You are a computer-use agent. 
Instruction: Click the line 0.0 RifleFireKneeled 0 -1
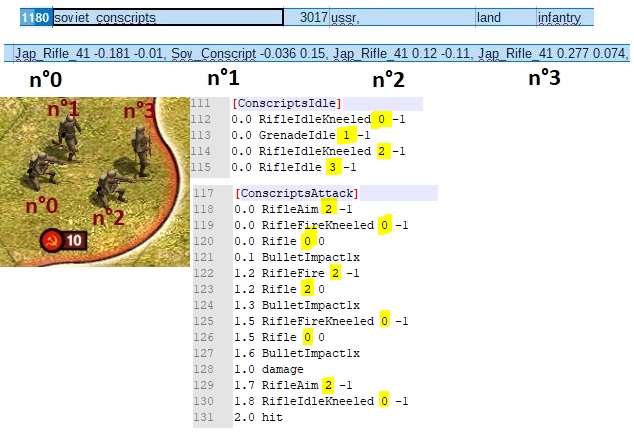tap(321, 225)
